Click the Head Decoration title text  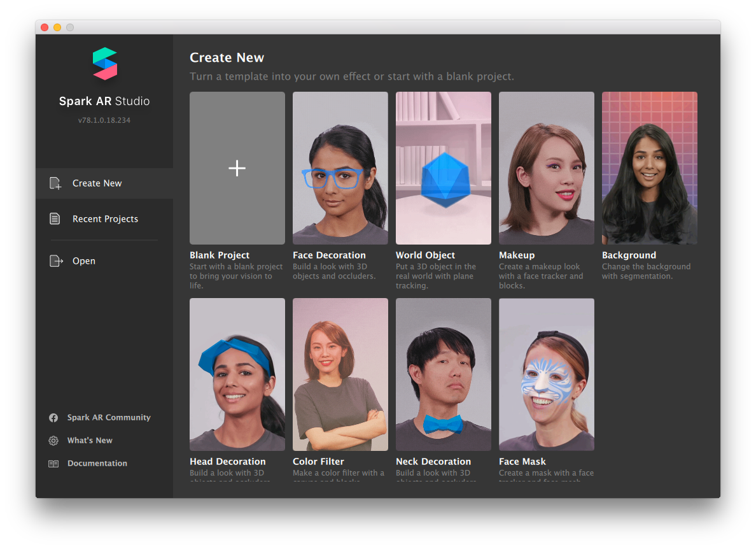tap(228, 462)
